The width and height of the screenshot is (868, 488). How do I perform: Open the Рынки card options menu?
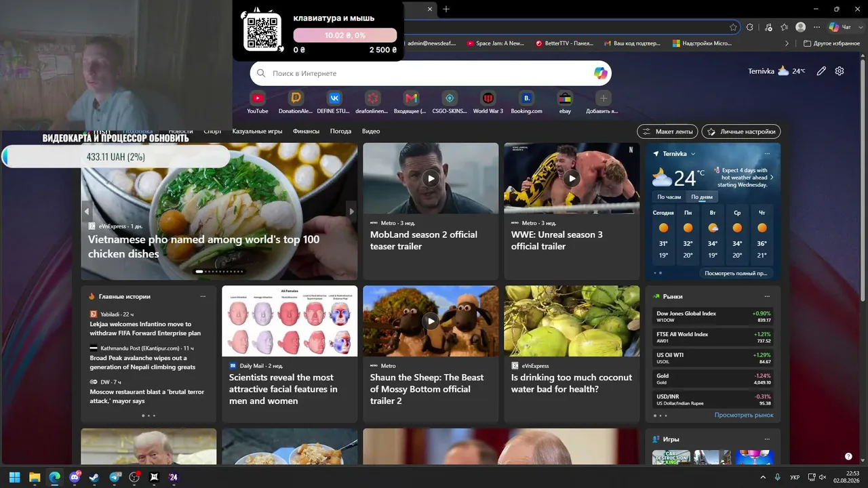[767, 296]
